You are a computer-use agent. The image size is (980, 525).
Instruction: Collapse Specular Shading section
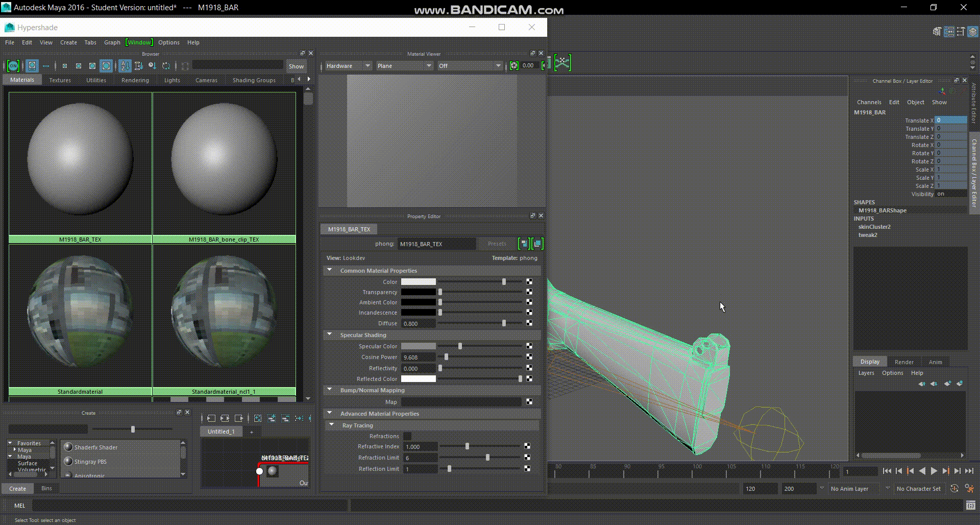[329, 335]
